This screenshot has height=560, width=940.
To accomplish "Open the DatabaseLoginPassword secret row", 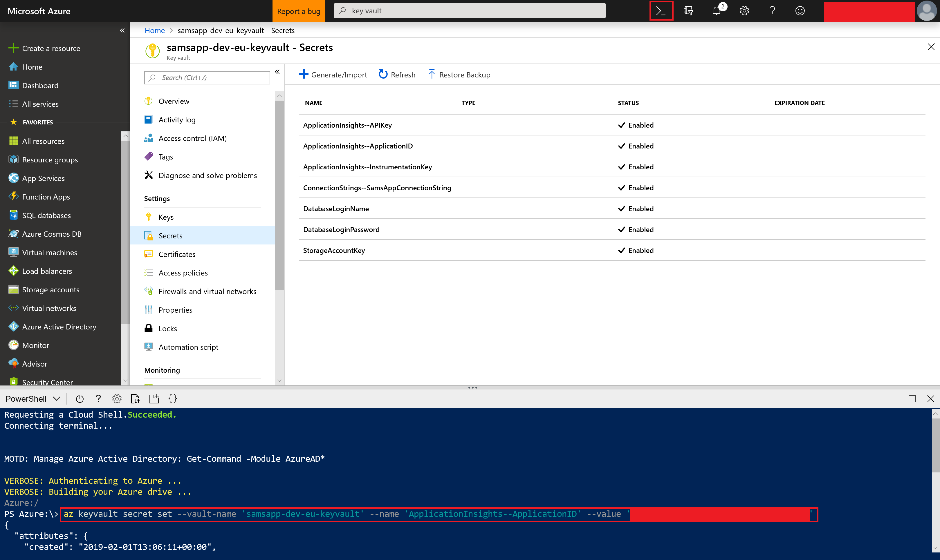I will click(341, 229).
